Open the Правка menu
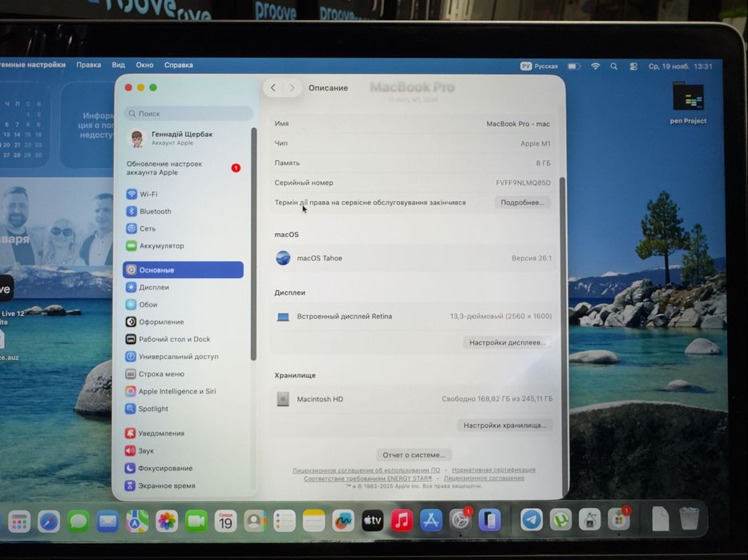The image size is (748, 560). 89,65
